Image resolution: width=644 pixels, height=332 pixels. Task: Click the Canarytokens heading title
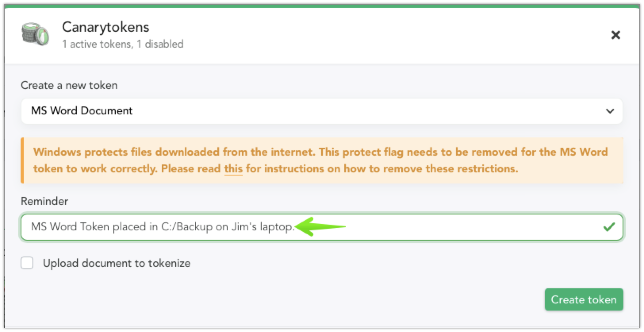point(105,27)
